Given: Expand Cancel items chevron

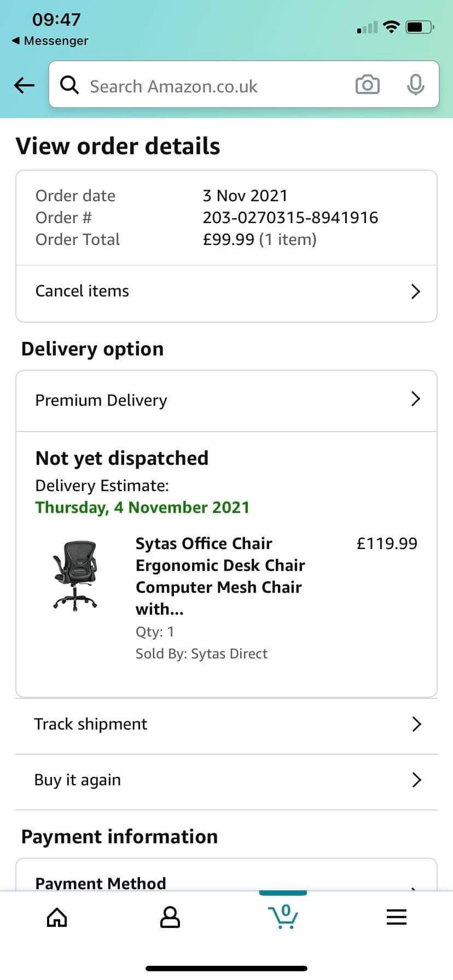Looking at the screenshot, I should click(415, 291).
